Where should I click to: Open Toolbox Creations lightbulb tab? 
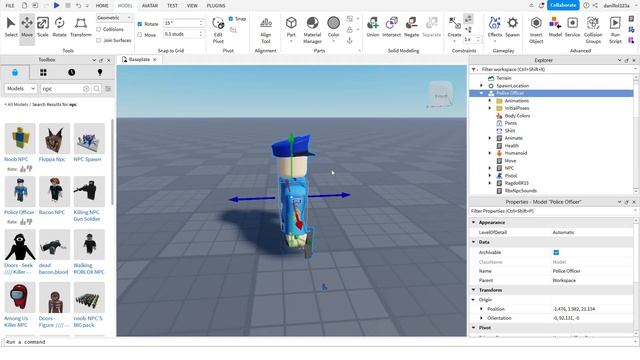click(100, 72)
